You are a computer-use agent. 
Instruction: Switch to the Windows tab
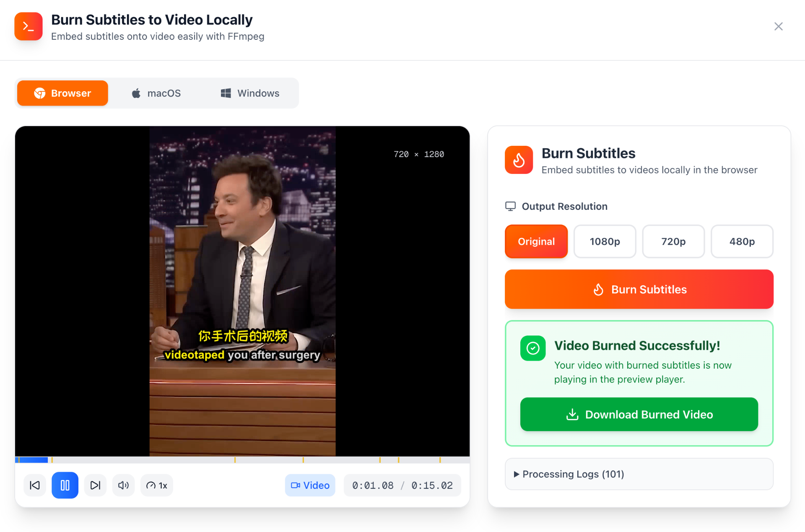point(250,93)
